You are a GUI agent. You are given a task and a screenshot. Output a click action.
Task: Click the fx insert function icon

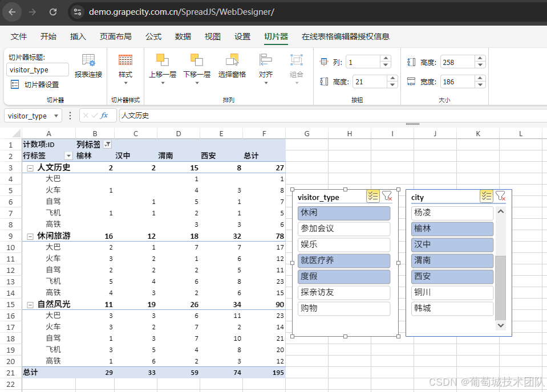point(104,115)
